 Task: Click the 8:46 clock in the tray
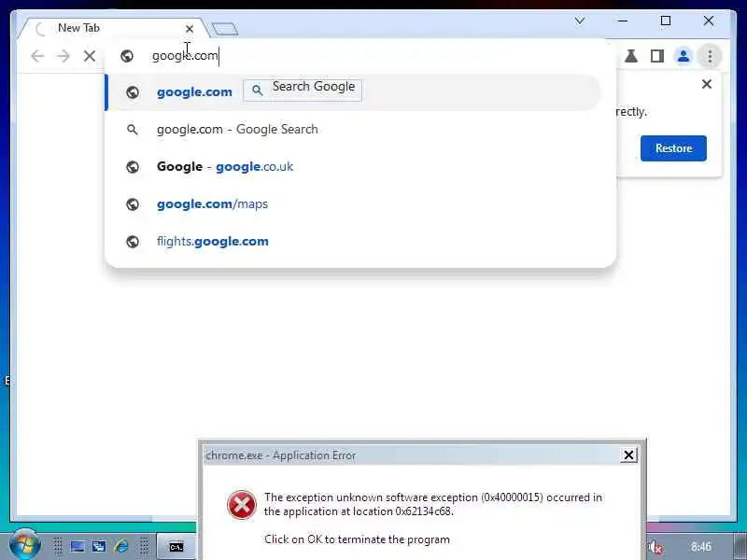click(701, 547)
